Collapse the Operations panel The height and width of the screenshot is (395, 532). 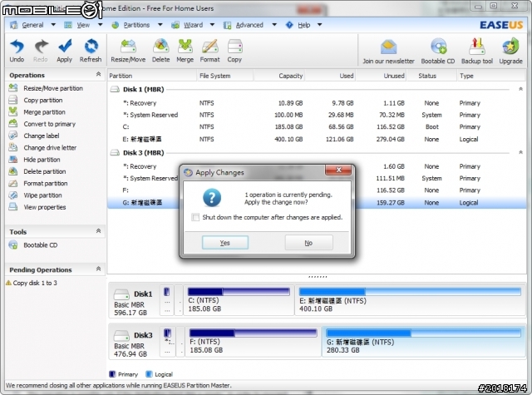tap(98, 74)
